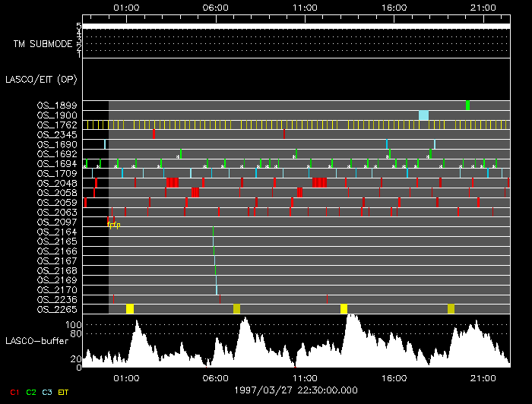Select the light blue block in OS_1900 row

coord(423,115)
